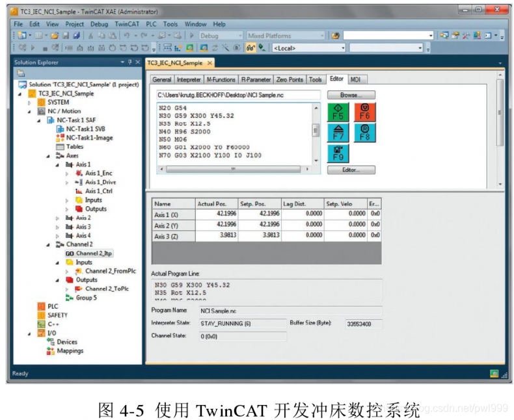Click the Actual Pos. column header

tap(217, 203)
